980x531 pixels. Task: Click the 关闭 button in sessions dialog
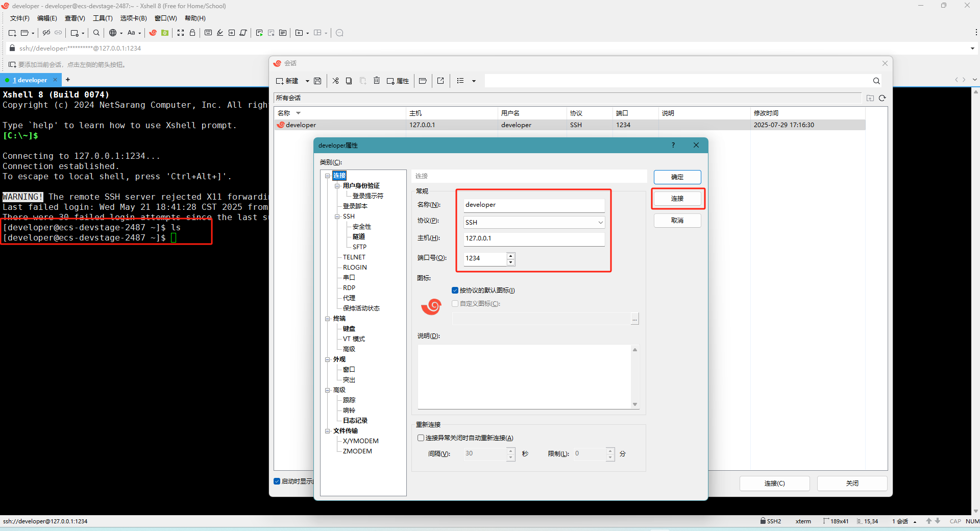tap(852, 483)
